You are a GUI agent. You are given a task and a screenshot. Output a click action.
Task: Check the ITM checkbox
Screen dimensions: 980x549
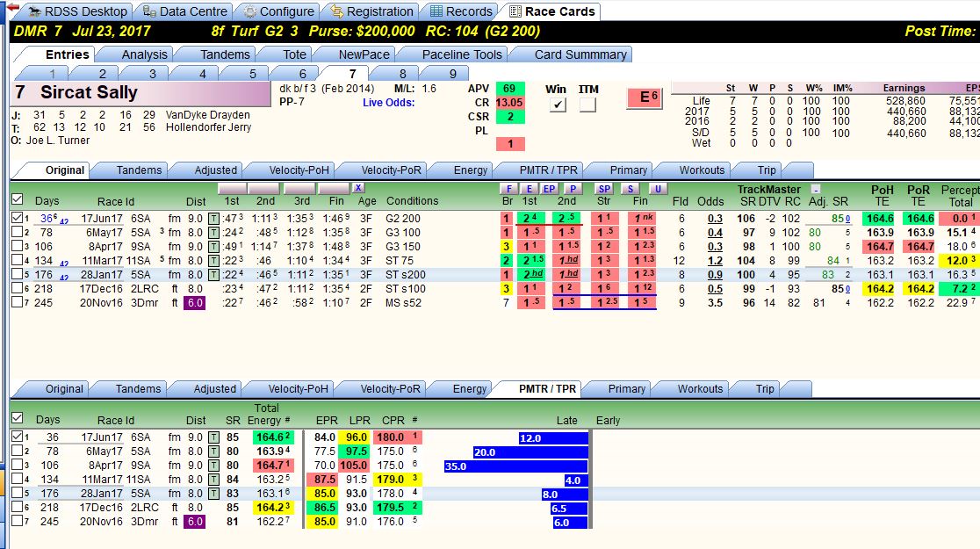pyautogui.click(x=587, y=105)
